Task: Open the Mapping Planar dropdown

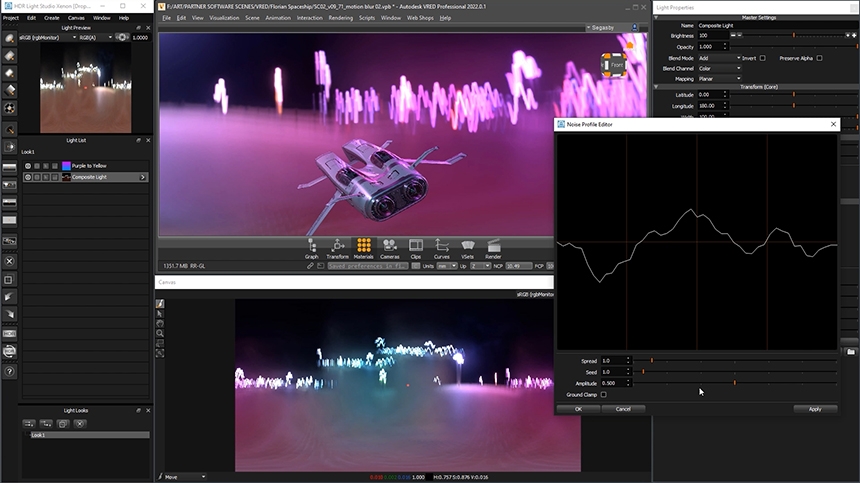Action: click(x=719, y=79)
